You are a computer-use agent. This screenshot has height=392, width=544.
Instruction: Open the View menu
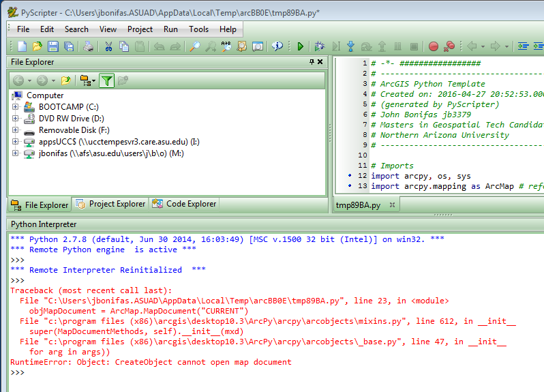(108, 29)
